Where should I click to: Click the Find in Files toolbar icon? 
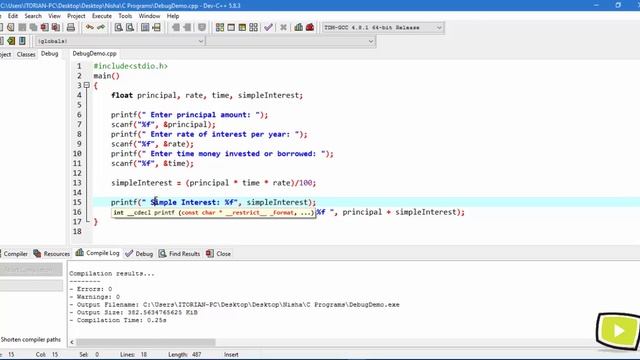145,27
